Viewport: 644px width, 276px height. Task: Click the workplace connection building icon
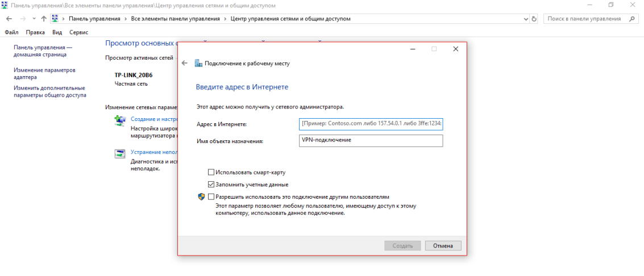coord(198,63)
